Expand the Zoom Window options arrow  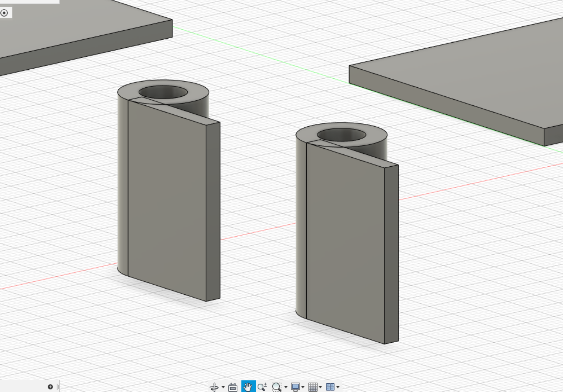coord(286,387)
